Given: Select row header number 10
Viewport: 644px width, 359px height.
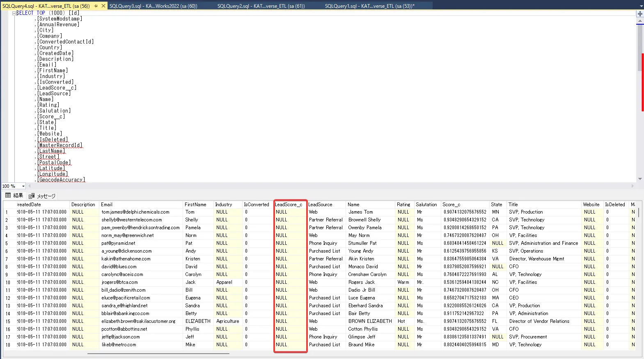Looking at the screenshot, I should (x=9, y=283).
